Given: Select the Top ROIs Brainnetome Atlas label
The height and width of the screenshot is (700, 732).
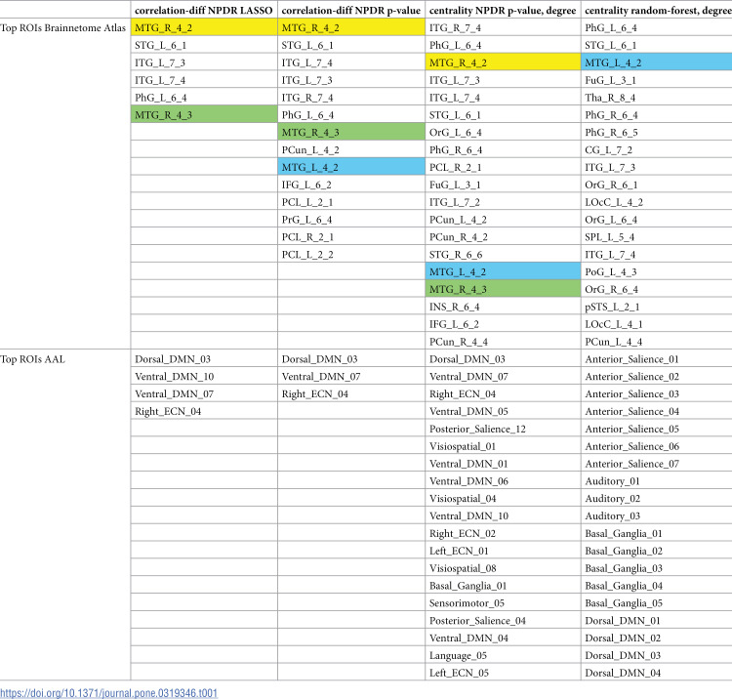Looking at the screenshot, I should [x=63, y=28].
